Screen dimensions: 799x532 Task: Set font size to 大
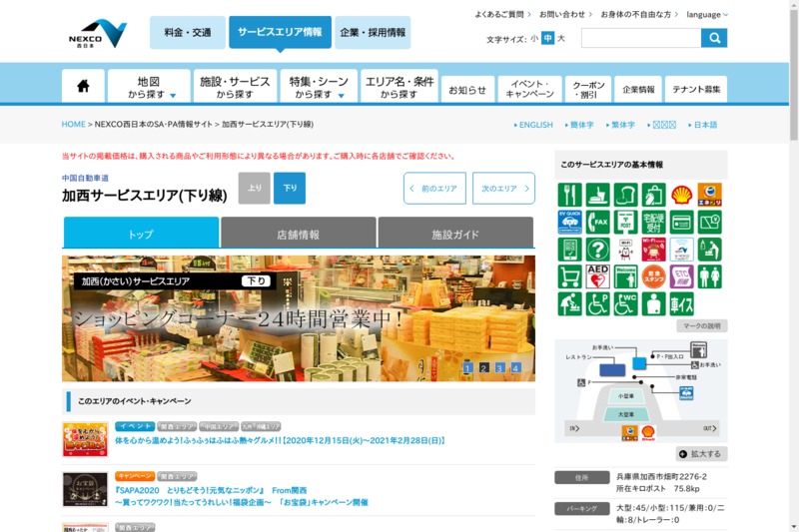point(561,39)
